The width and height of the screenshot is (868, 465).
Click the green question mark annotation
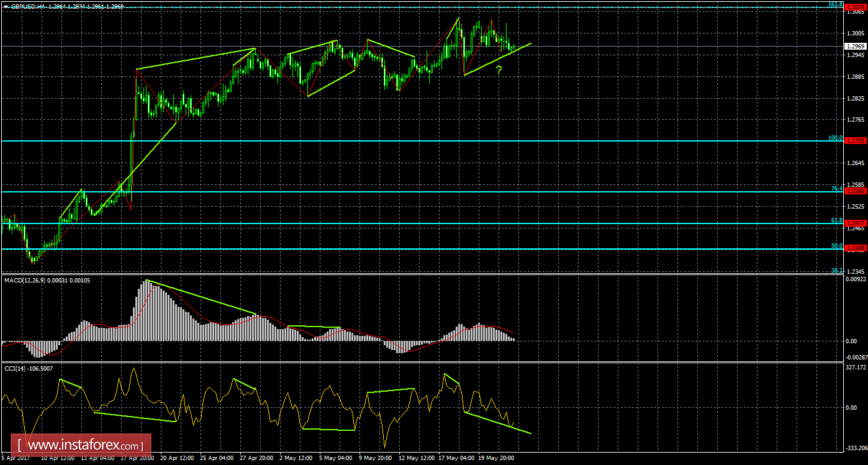pyautogui.click(x=498, y=70)
